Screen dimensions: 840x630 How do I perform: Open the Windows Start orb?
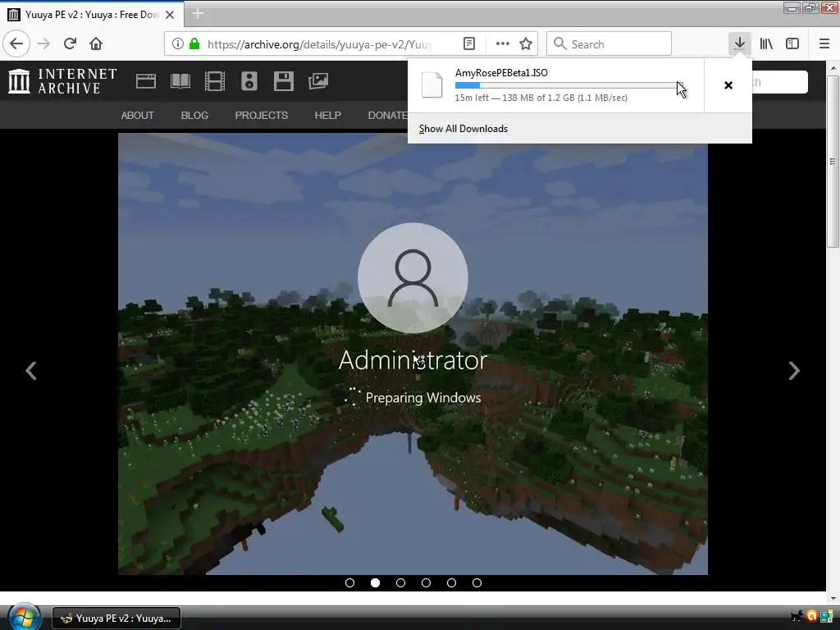25,618
